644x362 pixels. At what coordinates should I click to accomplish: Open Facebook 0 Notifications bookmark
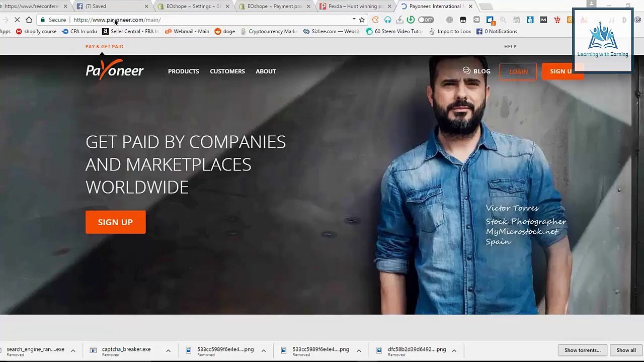(497, 31)
